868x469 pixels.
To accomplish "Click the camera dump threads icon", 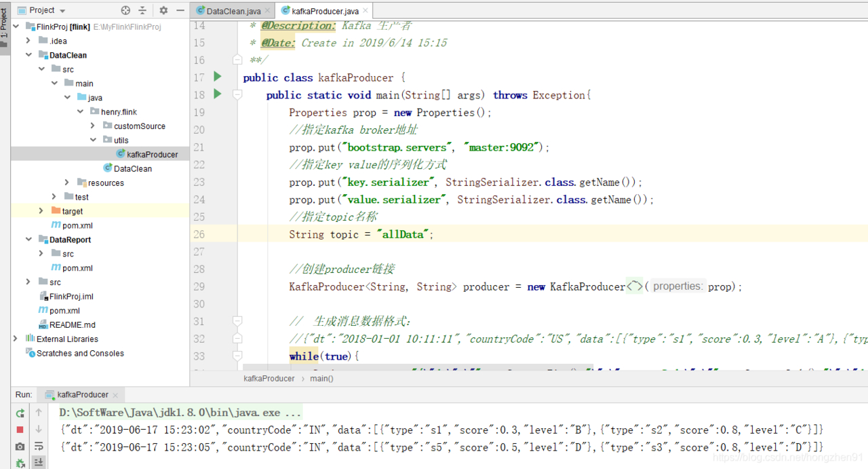I will (20, 447).
